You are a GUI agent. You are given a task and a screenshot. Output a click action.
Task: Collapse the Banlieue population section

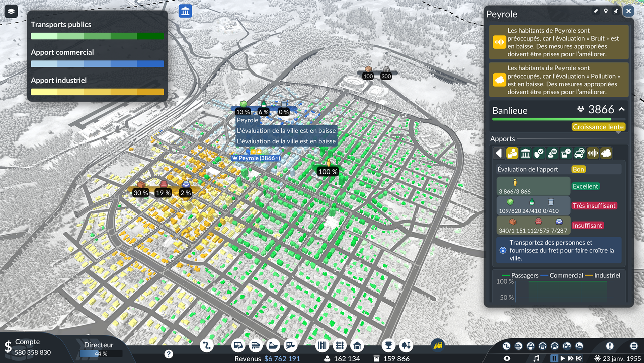pos(622,109)
